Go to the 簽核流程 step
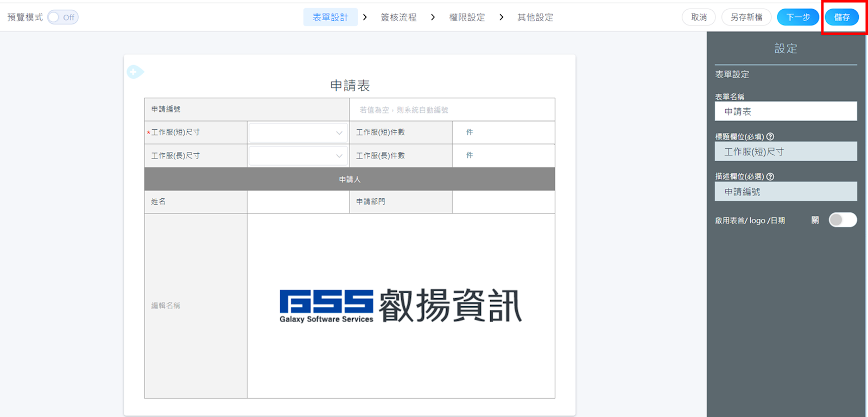 tap(398, 17)
